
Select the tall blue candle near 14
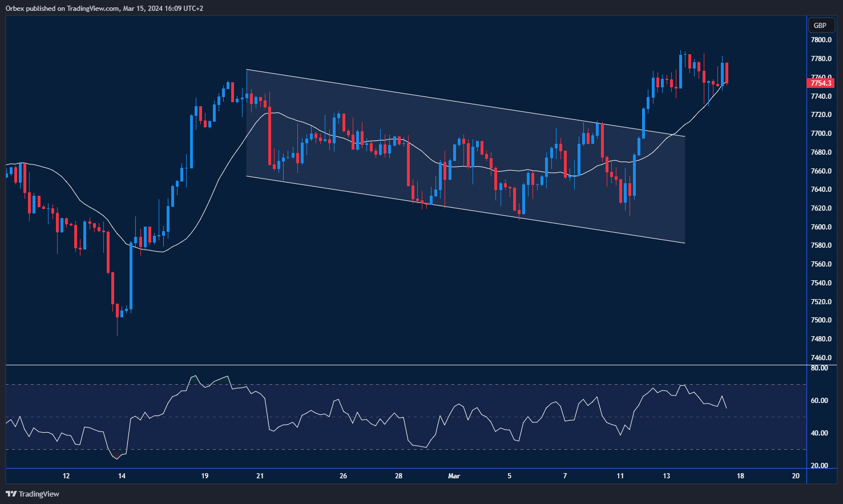pos(131,274)
